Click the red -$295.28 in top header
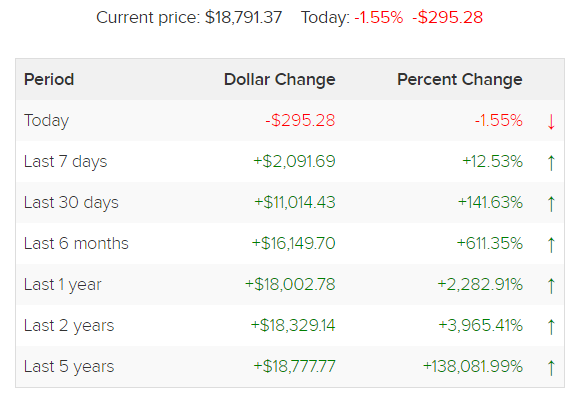The height and width of the screenshot is (397, 576). pos(447,17)
